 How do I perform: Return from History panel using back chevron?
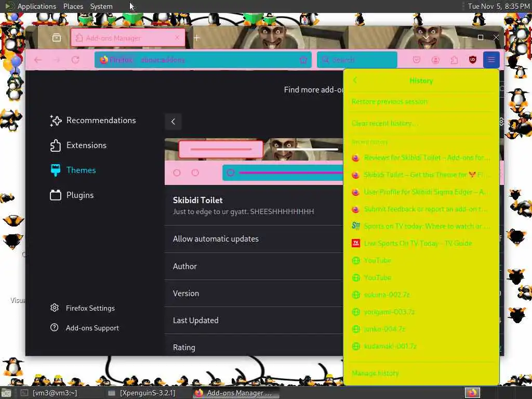(x=355, y=81)
